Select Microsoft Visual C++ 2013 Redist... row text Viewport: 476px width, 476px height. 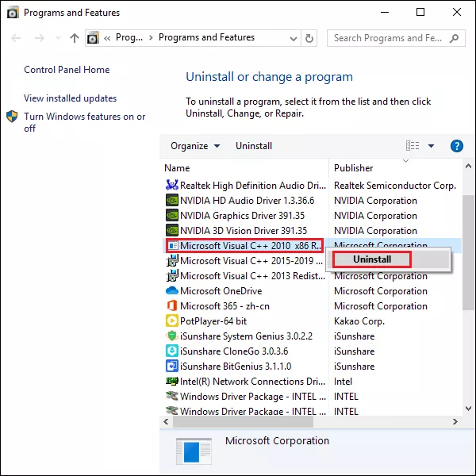pos(252,275)
